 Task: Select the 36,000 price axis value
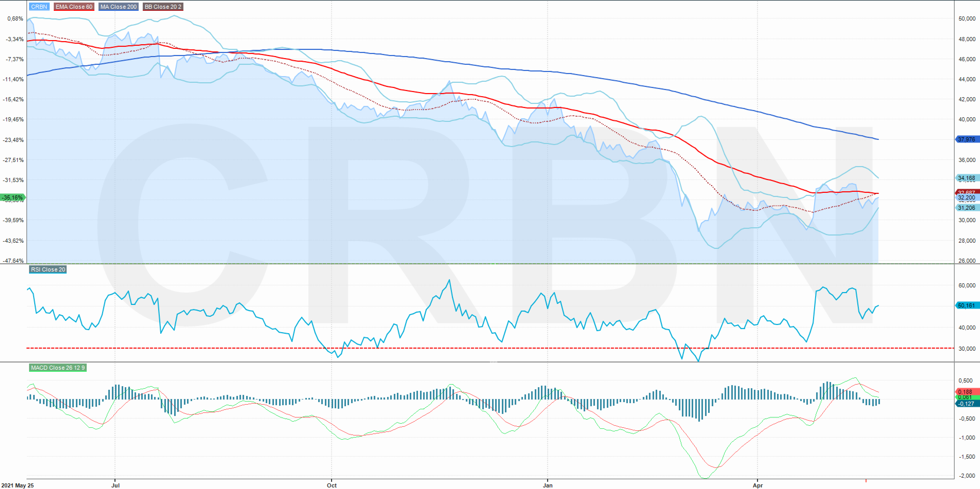coord(967,160)
